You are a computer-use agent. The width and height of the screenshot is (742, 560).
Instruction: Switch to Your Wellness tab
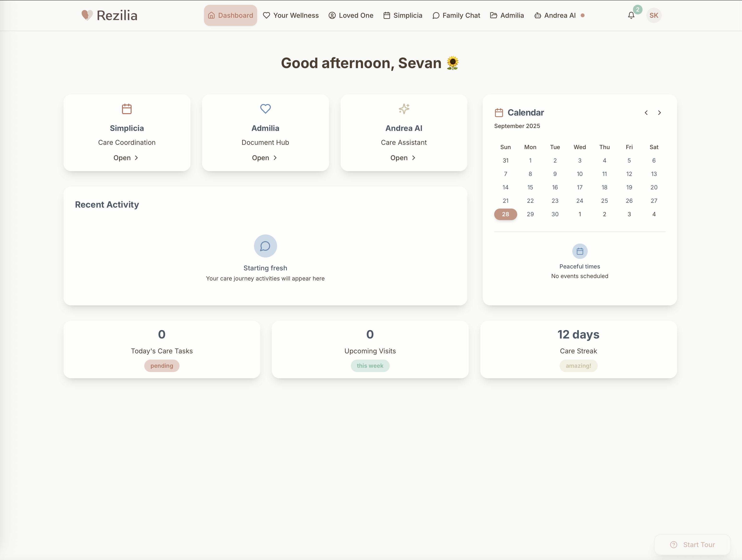(290, 15)
